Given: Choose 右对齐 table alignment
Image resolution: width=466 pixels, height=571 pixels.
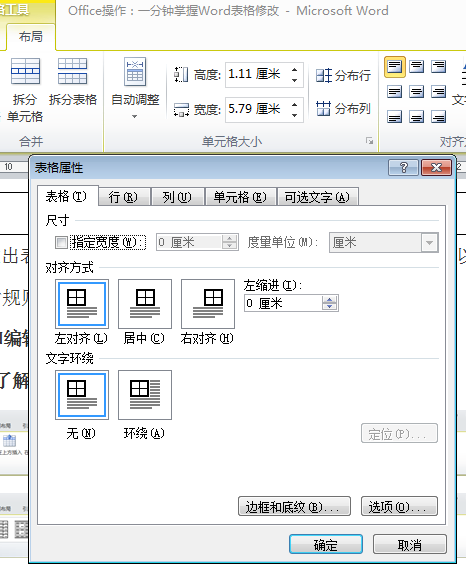Looking at the screenshot, I should pyautogui.click(x=208, y=304).
